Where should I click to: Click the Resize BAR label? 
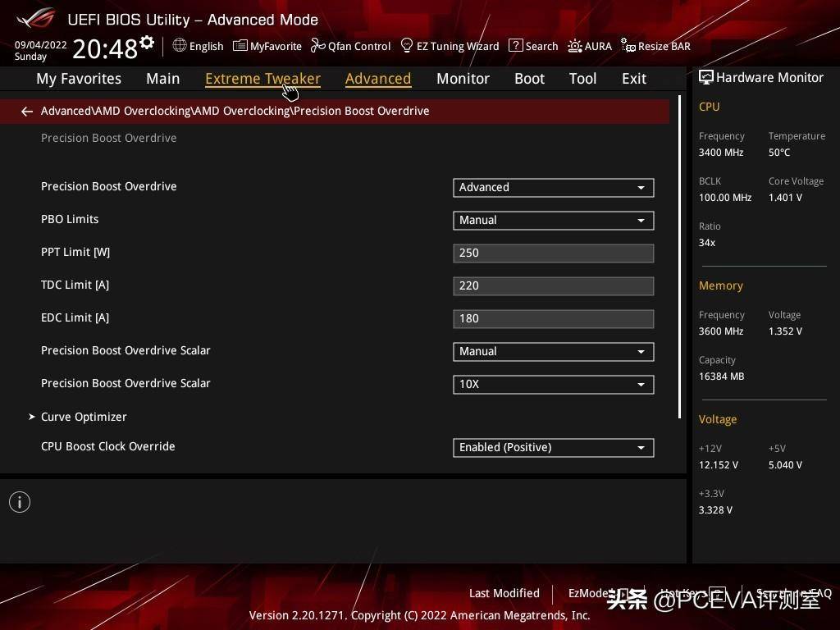pyautogui.click(x=664, y=46)
